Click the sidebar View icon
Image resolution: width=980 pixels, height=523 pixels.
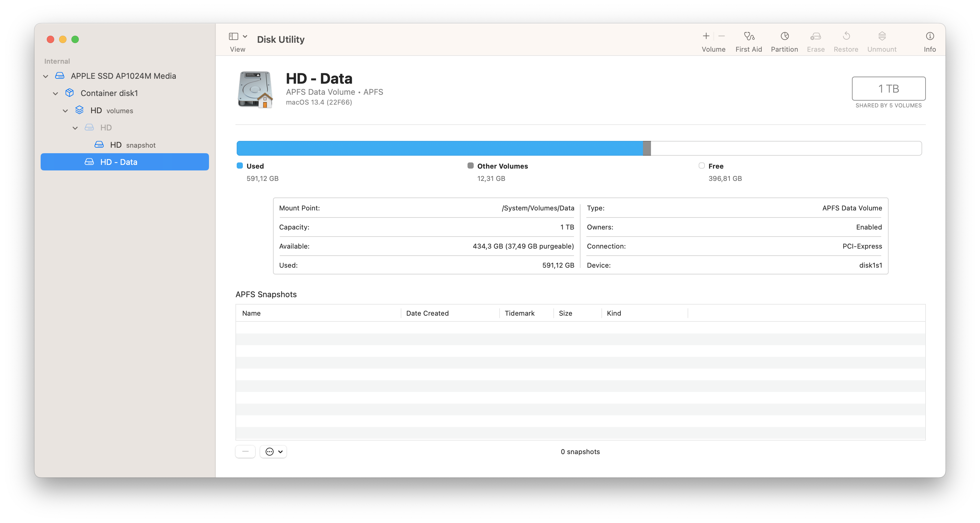[233, 36]
